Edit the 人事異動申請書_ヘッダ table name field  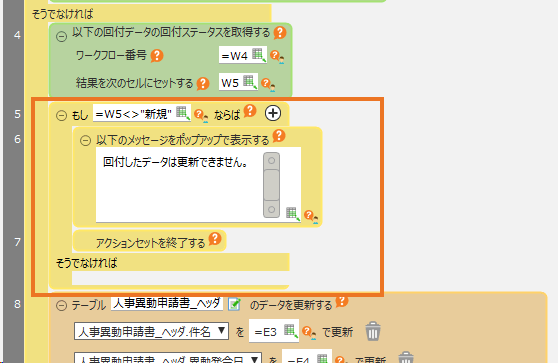pos(167,303)
